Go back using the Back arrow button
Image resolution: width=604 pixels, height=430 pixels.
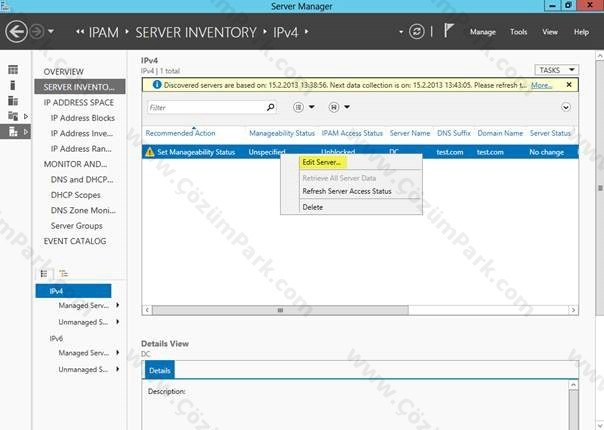pyautogui.click(x=16, y=31)
